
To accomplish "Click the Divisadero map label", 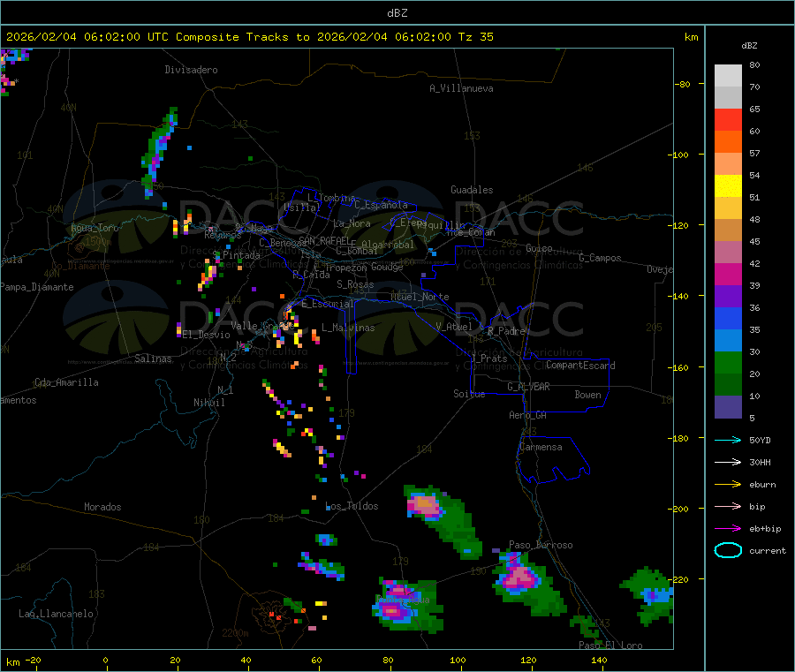I will [191, 70].
